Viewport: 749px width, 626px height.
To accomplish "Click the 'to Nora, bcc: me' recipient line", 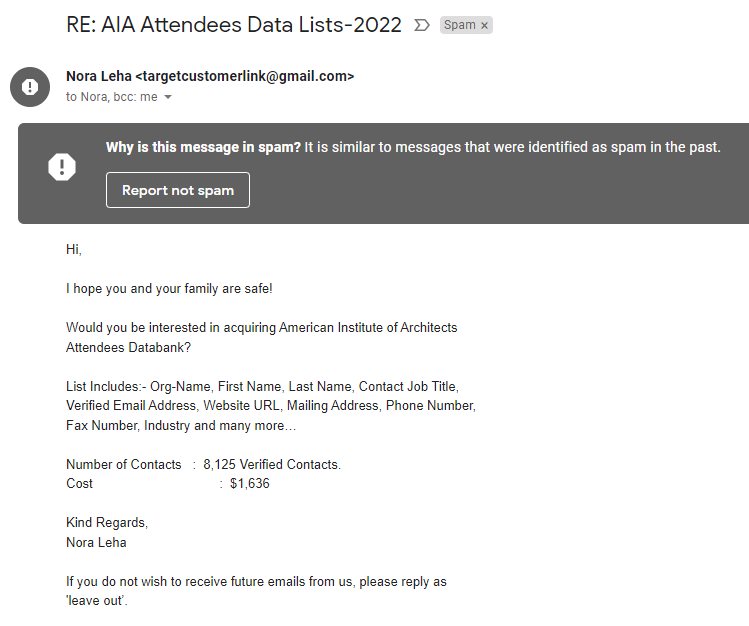I will coord(111,97).
